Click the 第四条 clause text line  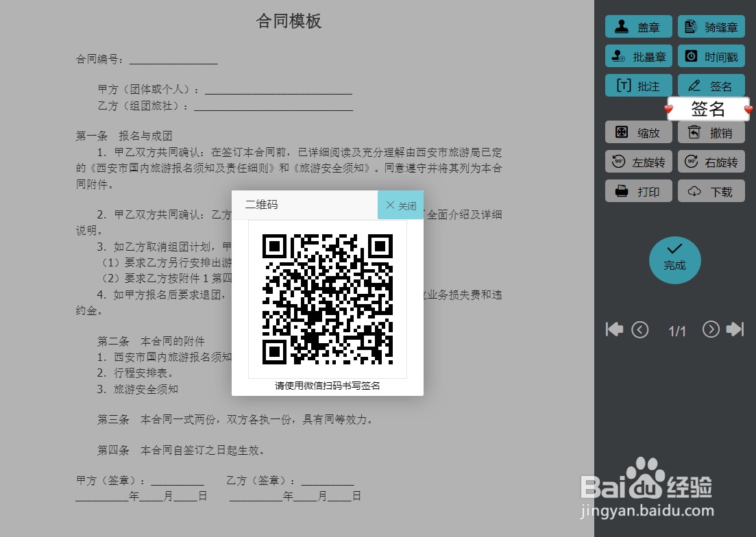(x=181, y=450)
